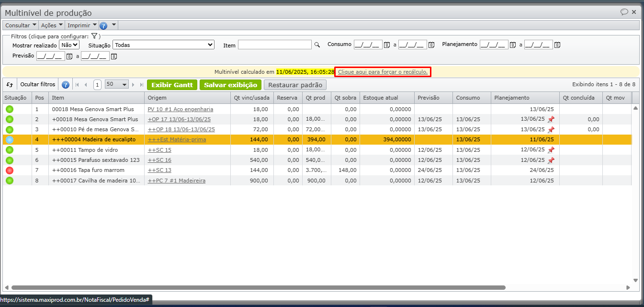Click the red status circle on row 7

tap(10, 171)
